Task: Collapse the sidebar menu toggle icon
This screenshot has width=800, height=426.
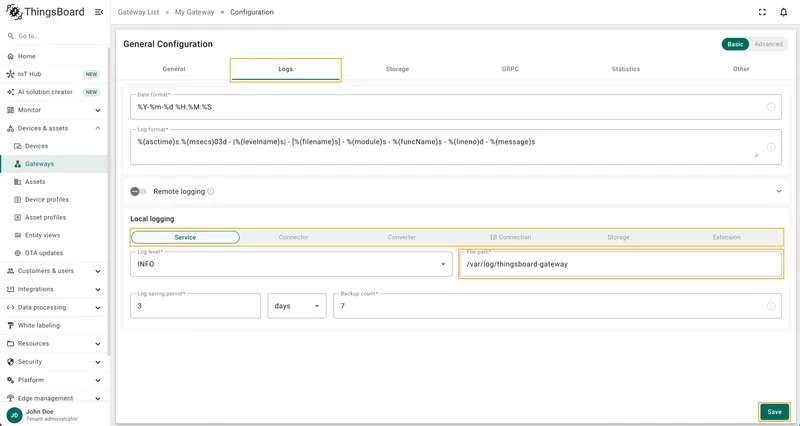Action: click(99, 12)
